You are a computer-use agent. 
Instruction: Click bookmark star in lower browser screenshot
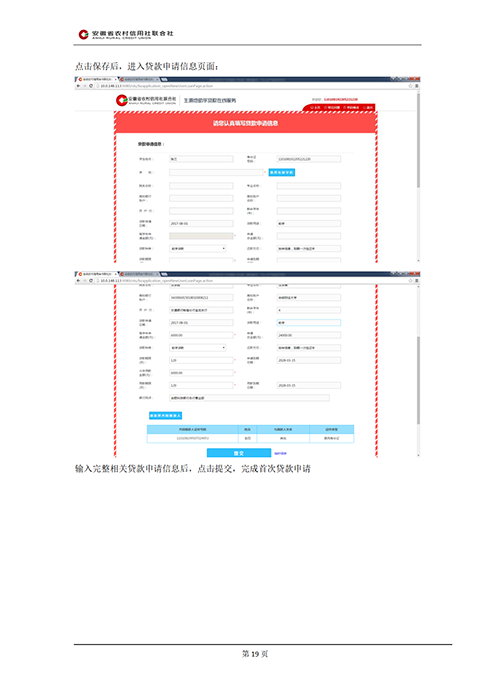(410, 280)
